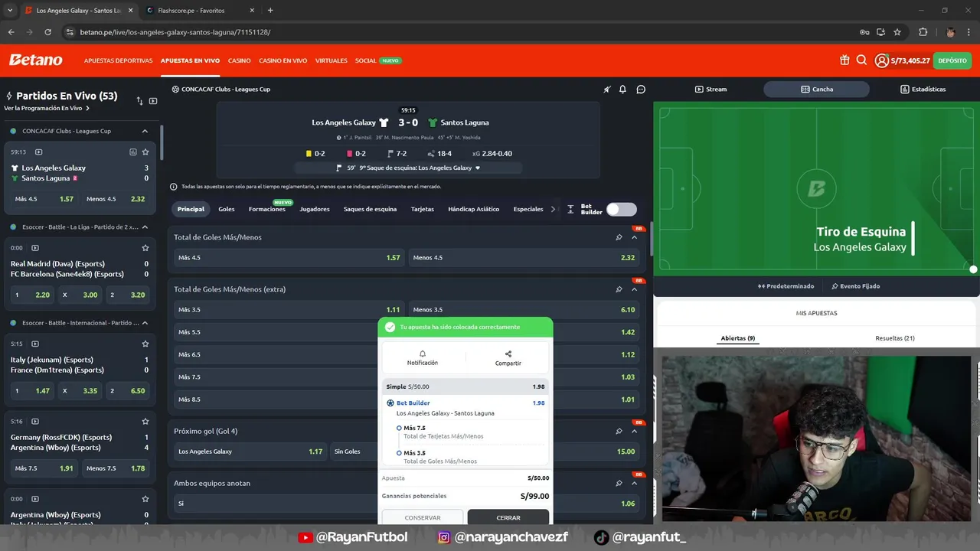
Task: Click the green DEPÓSITO button
Action: pos(952,60)
